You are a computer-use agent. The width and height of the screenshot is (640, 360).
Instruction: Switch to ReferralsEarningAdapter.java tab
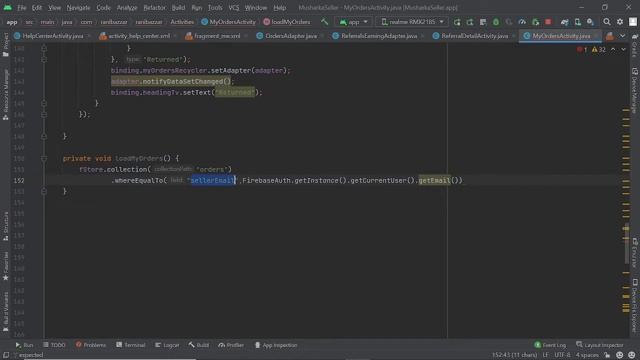[379, 36]
